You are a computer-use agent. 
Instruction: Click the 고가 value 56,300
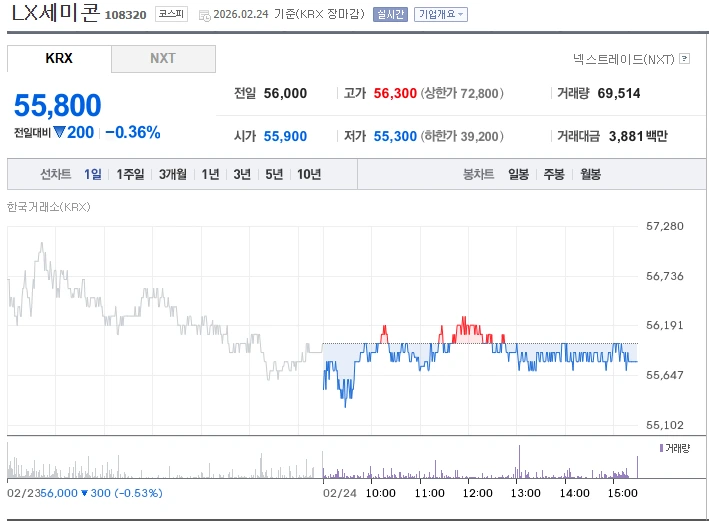pyautogui.click(x=395, y=93)
